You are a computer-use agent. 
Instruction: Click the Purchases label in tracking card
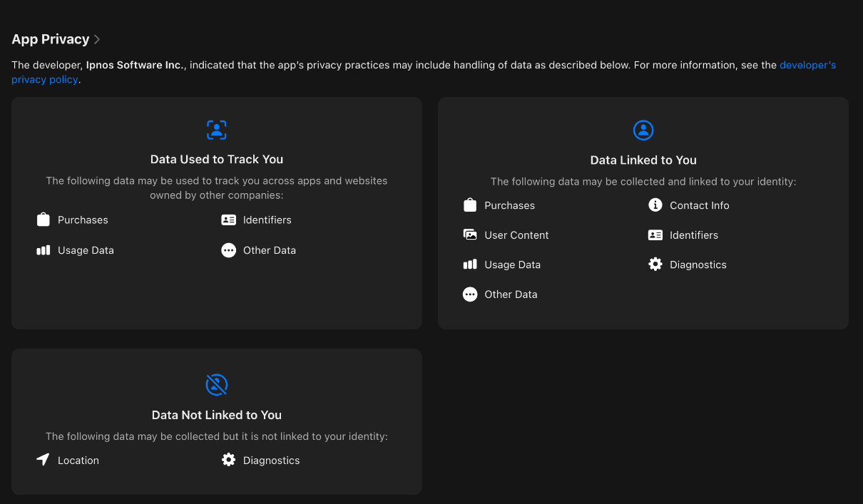tap(83, 220)
